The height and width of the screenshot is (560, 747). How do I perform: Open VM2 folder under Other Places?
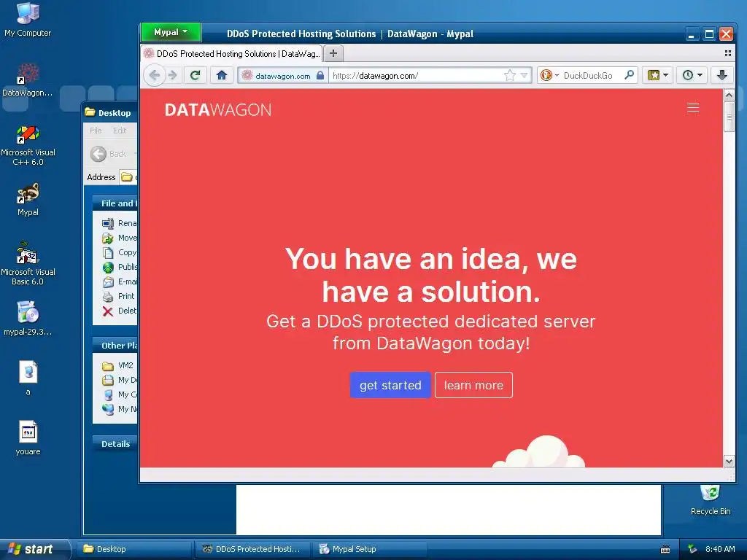click(x=117, y=365)
